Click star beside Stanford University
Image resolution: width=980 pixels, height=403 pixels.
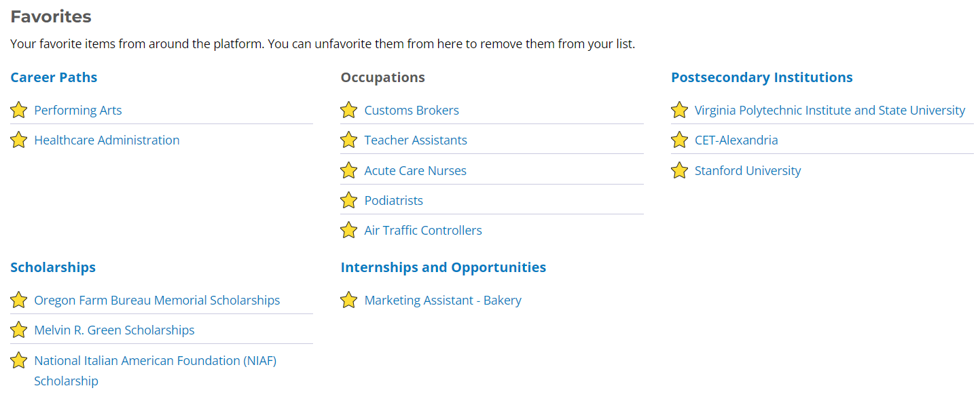(x=679, y=170)
